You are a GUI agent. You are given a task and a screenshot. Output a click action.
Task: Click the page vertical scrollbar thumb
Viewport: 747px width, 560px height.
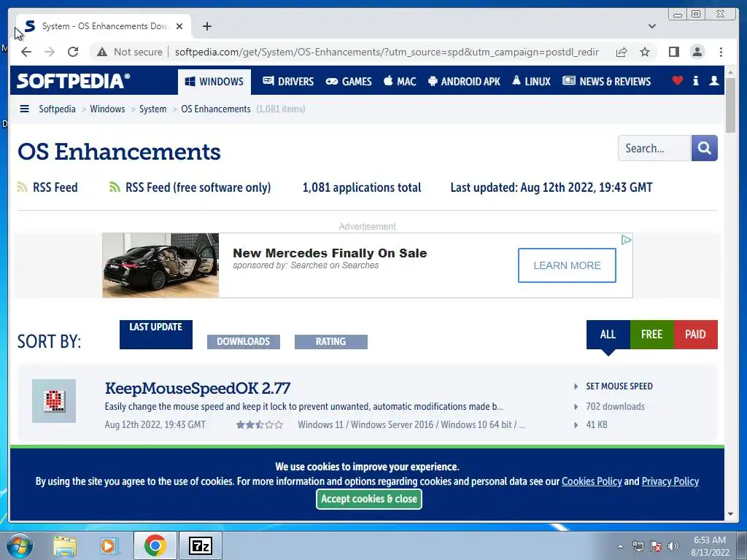(731, 105)
